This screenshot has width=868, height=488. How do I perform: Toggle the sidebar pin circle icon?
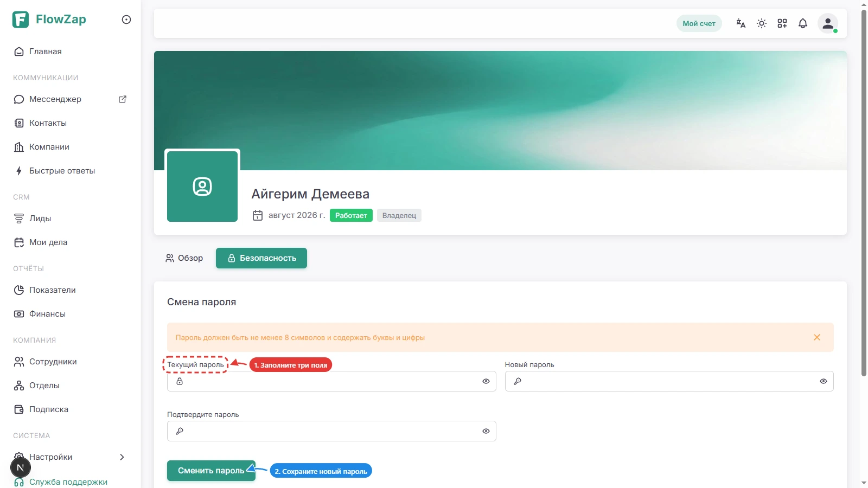pos(126,20)
